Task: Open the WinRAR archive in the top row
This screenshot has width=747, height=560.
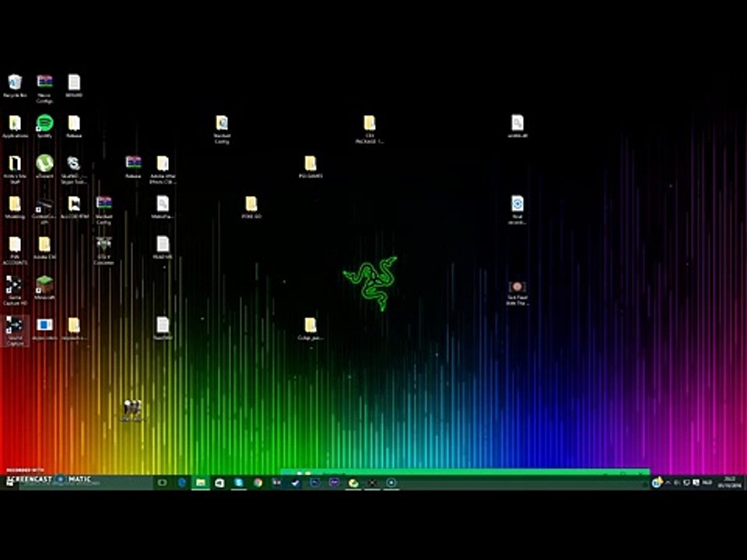Action: pos(44,89)
